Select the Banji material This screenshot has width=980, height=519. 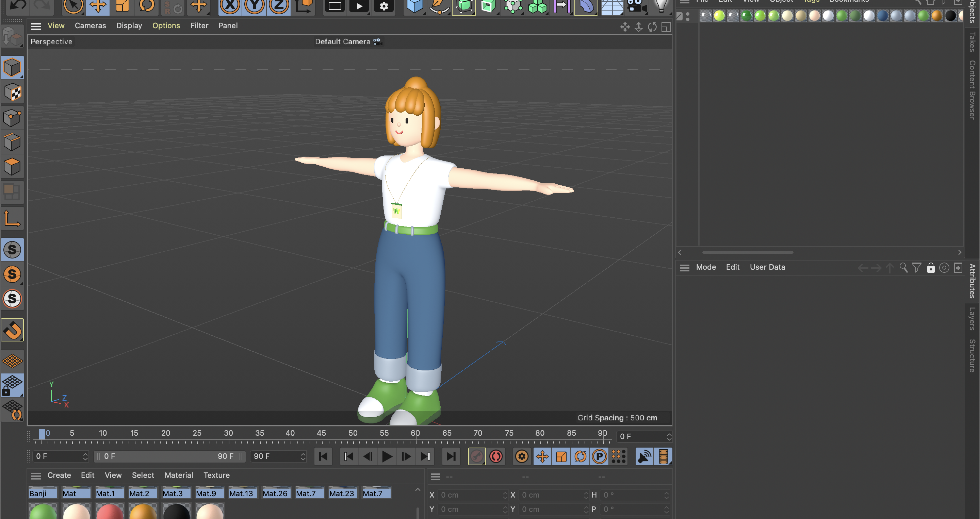click(x=43, y=493)
